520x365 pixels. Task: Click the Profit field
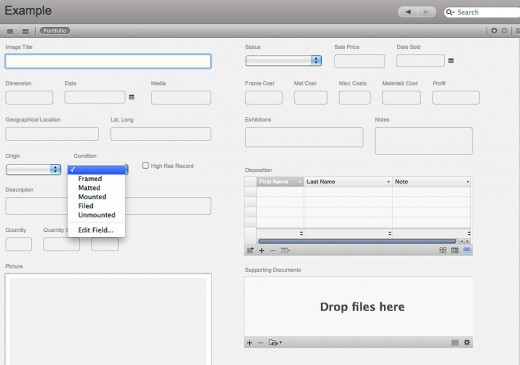(456, 98)
